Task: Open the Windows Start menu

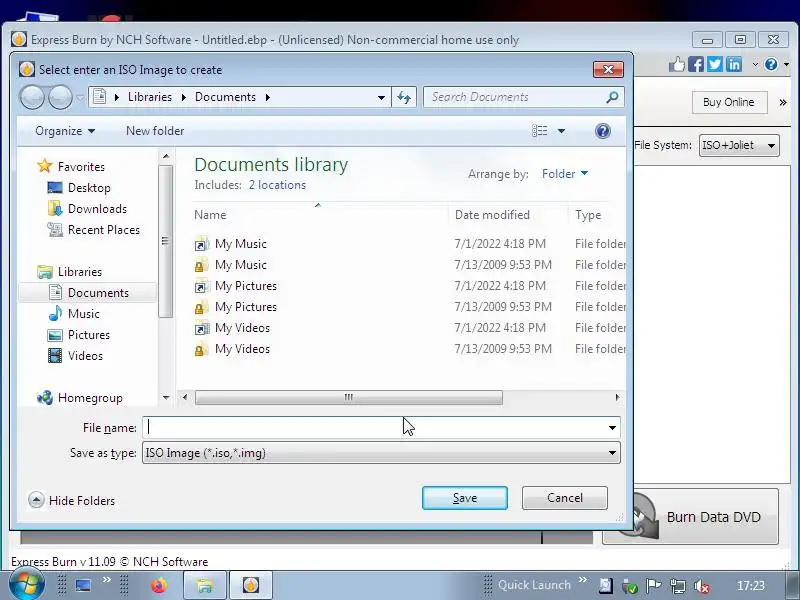Action: [25, 585]
